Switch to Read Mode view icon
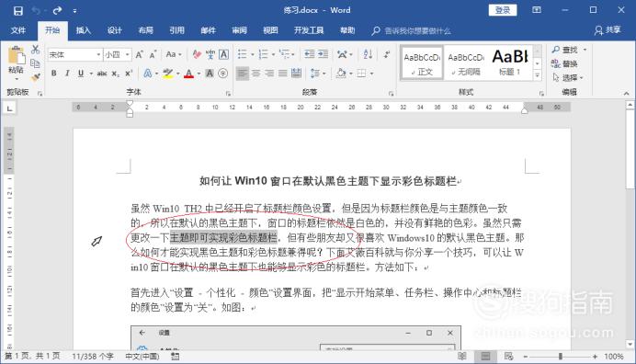 coord(462,357)
